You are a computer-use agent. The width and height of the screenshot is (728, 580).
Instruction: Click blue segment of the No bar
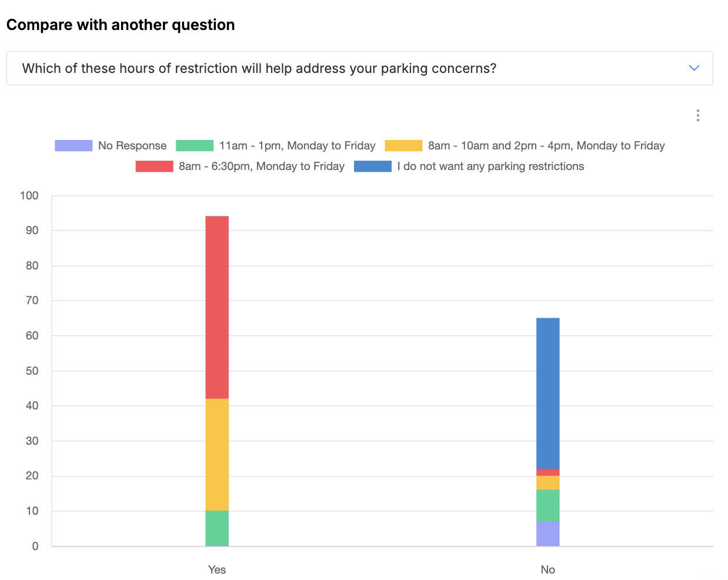point(547,393)
